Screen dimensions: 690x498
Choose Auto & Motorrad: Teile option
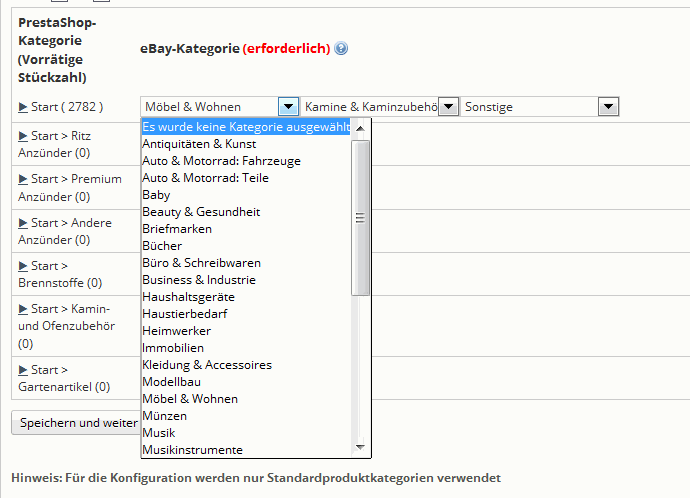[x=246, y=178]
